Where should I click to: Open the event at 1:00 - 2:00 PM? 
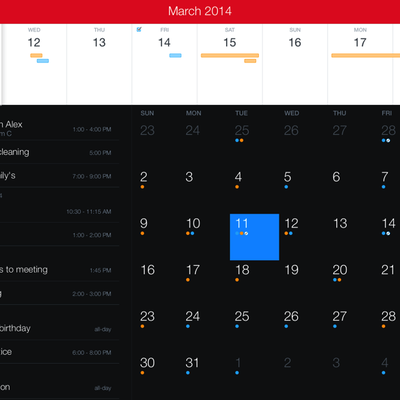click(59, 234)
